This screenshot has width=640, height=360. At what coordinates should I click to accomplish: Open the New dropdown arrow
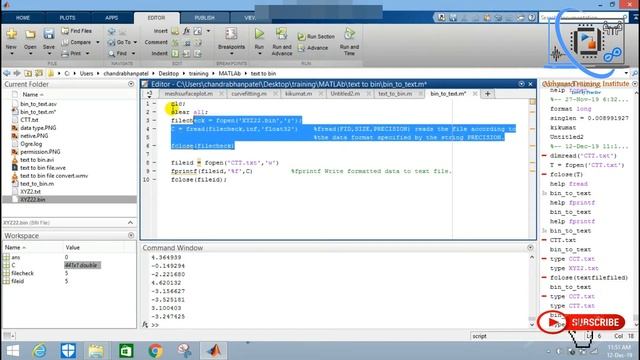tap(11, 54)
